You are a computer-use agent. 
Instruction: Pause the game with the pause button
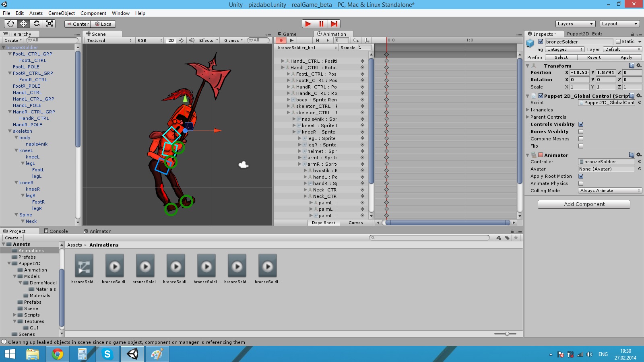321,24
